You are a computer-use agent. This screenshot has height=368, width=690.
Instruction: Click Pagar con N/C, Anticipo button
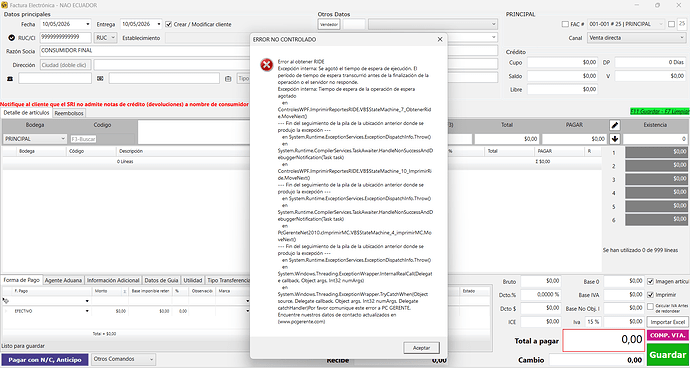(x=45, y=360)
